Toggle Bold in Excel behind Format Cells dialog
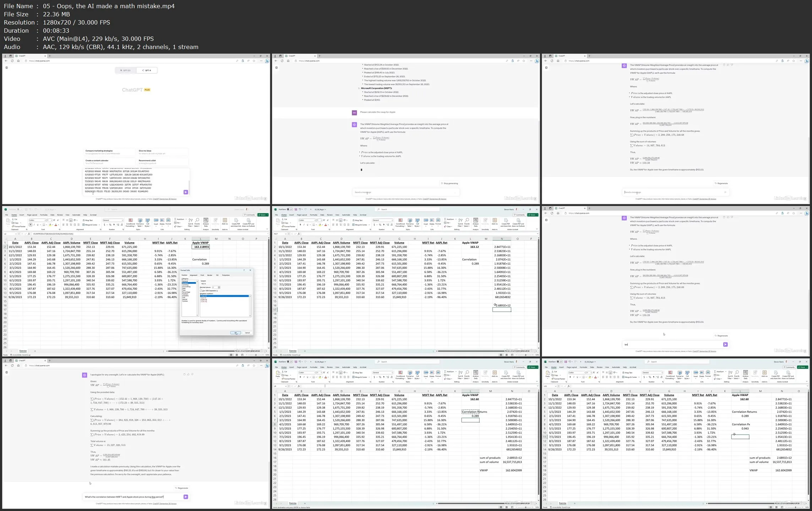The image size is (812, 511). 31,225
